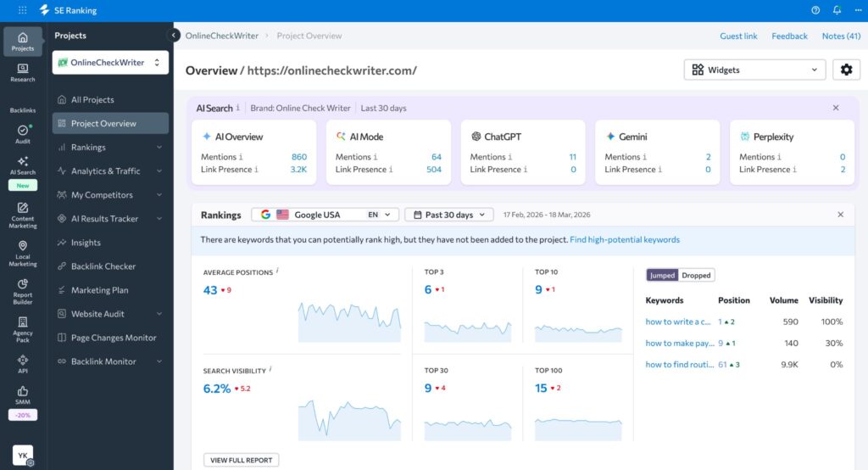
Task: Expand AI Results Tracker section
Action: coord(110,219)
